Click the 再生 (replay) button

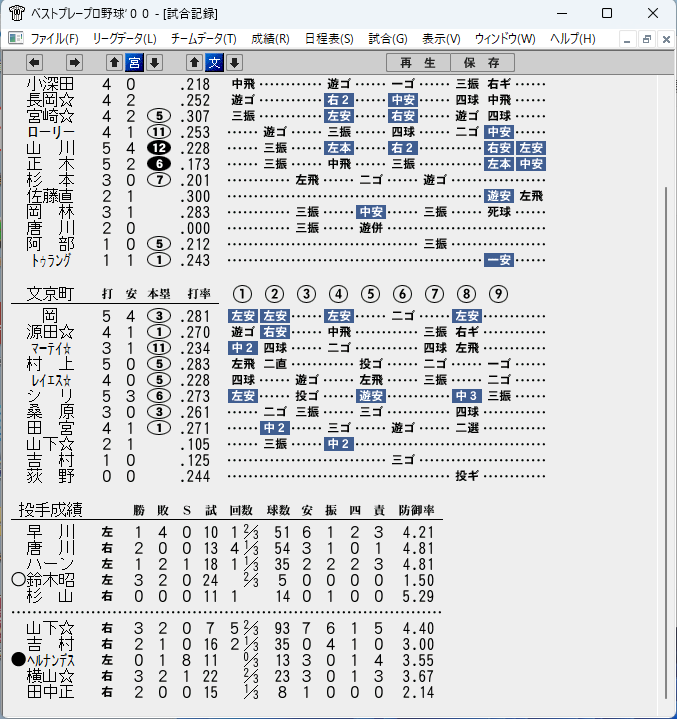click(418, 62)
